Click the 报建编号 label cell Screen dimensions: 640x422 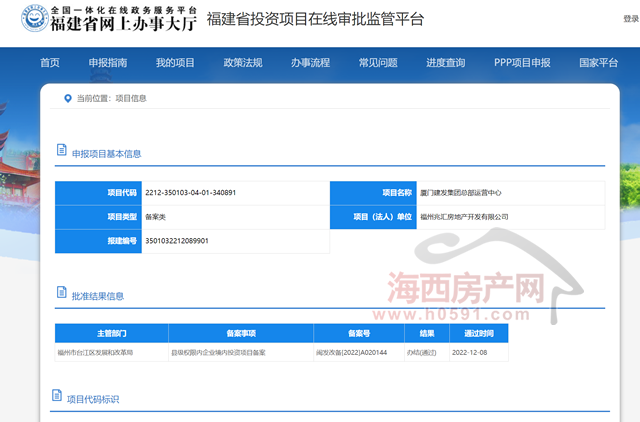pyautogui.click(x=98, y=241)
